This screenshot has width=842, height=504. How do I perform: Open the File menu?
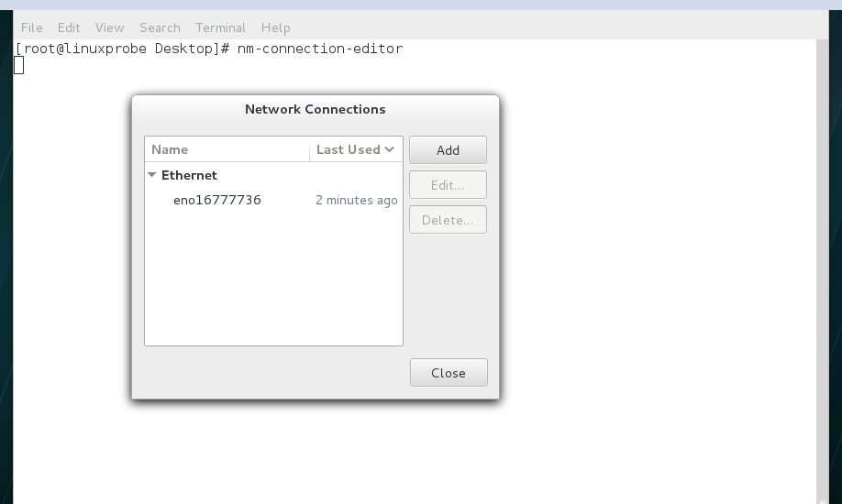pos(32,27)
